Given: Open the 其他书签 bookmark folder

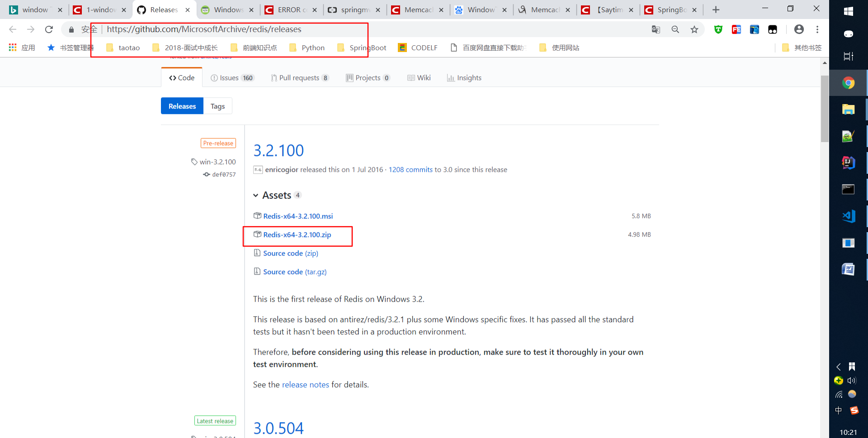Looking at the screenshot, I should (x=802, y=48).
